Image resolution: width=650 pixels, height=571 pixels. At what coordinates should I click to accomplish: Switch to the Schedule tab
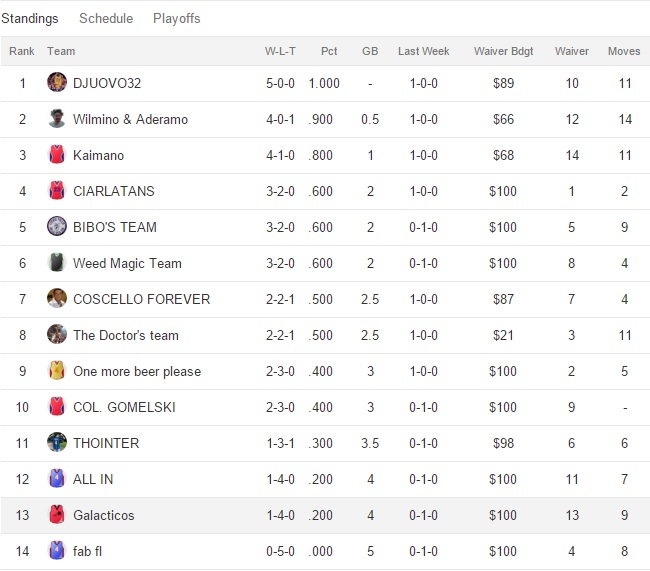coord(105,19)
